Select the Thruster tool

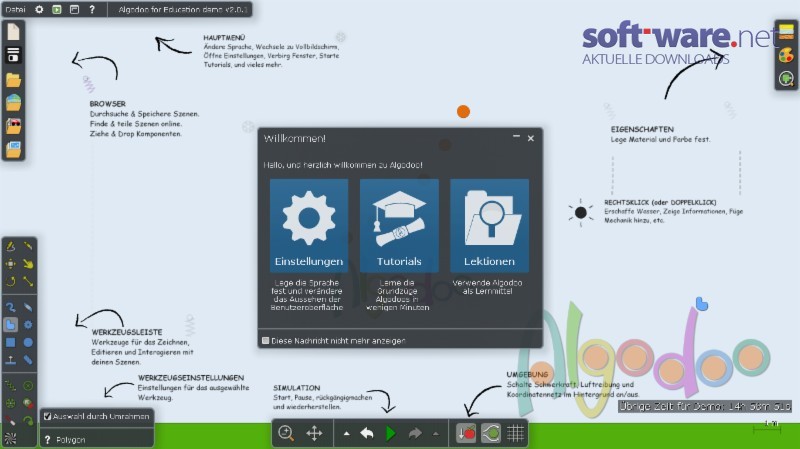28,403
